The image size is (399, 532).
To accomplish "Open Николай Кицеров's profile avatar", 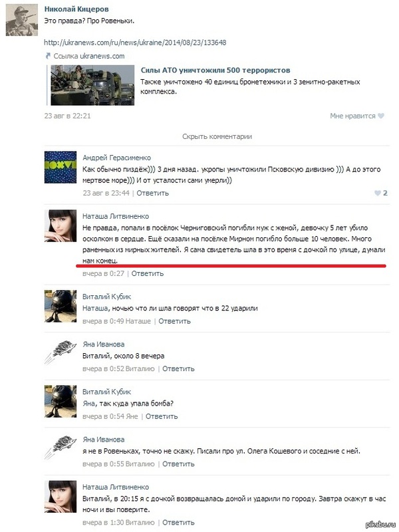I will click(x=22, y=20).
